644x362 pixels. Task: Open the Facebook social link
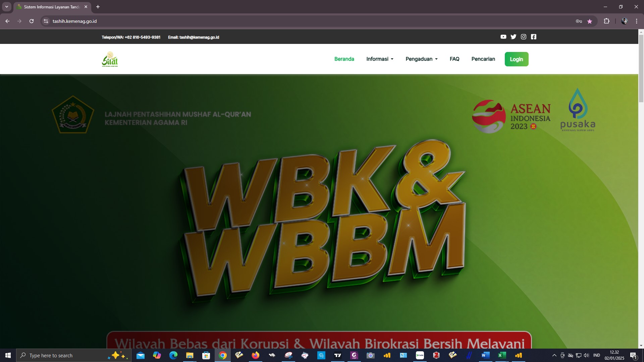click(x=533, y=37)
